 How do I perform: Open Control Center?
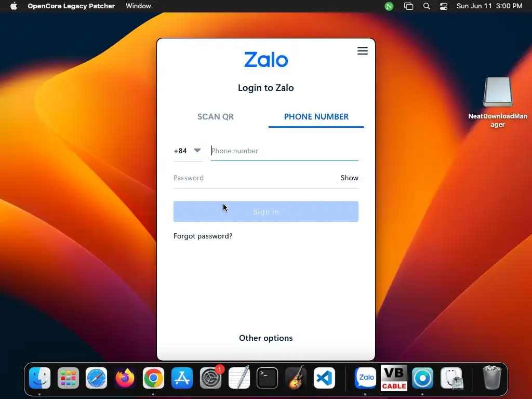444,6
